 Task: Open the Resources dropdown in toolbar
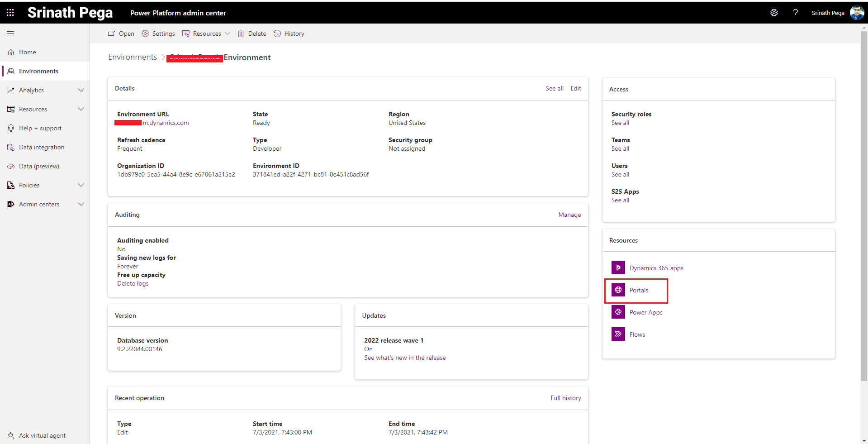(207, 33)
